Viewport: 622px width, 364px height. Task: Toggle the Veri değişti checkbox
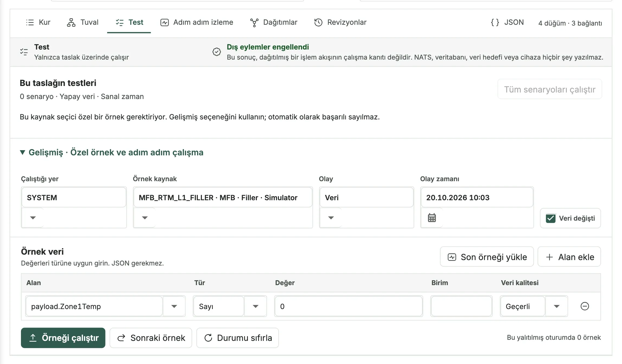point(551,218)
